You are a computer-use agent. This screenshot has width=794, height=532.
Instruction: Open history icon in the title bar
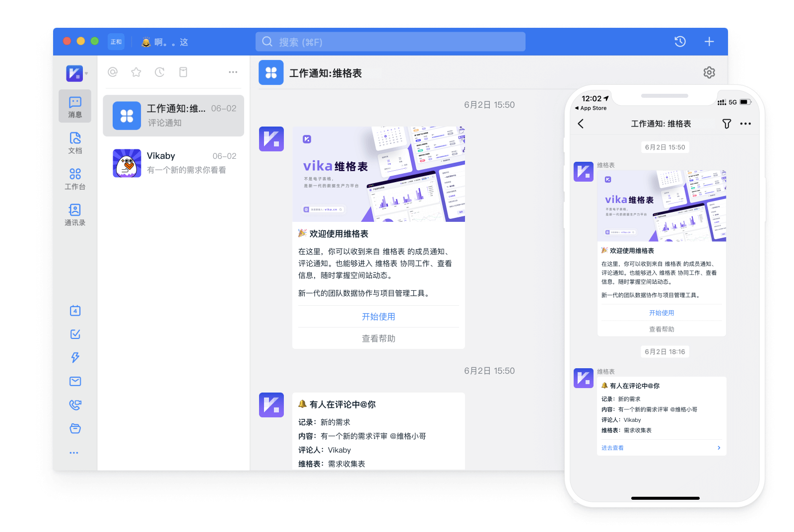pyautogui.click(x=680, y=42)
